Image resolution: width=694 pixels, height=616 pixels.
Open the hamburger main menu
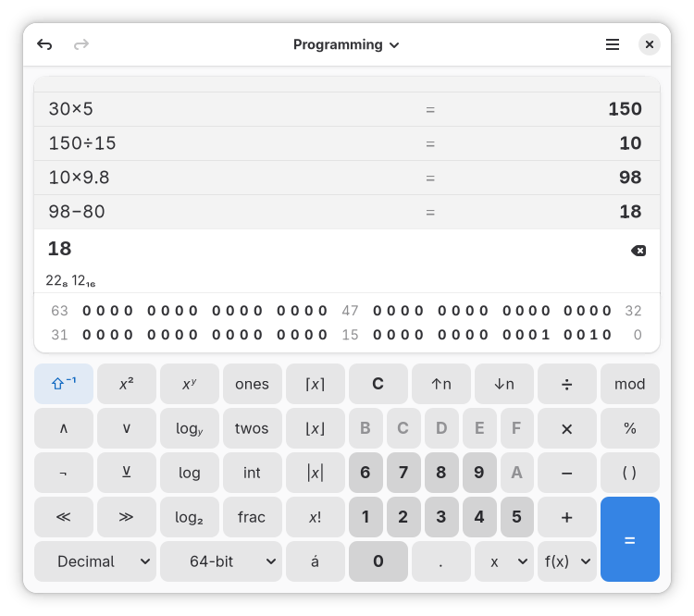612,44
